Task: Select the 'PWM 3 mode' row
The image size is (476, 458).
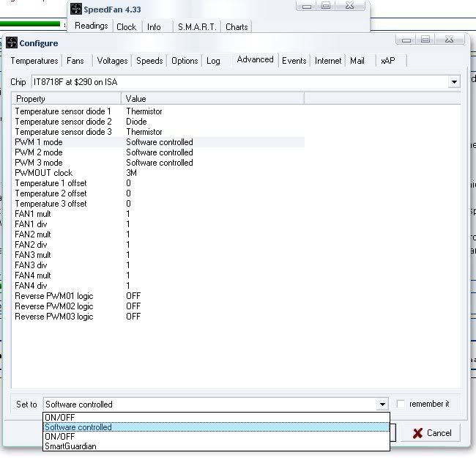Action: [x=158, y=163]
